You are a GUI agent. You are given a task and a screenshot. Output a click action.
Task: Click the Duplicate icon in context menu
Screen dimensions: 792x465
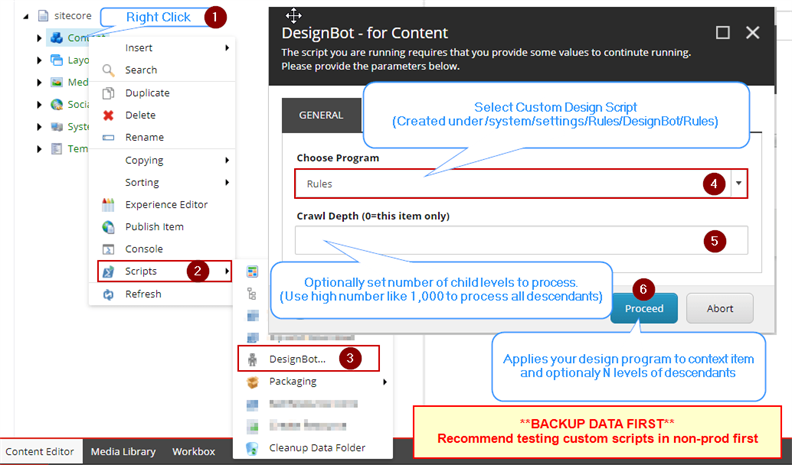point(109,93)
